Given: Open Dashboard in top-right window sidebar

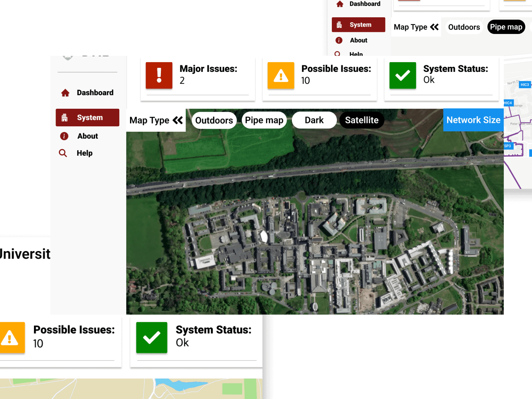Looking at the screenshot, I should (365, 4).
